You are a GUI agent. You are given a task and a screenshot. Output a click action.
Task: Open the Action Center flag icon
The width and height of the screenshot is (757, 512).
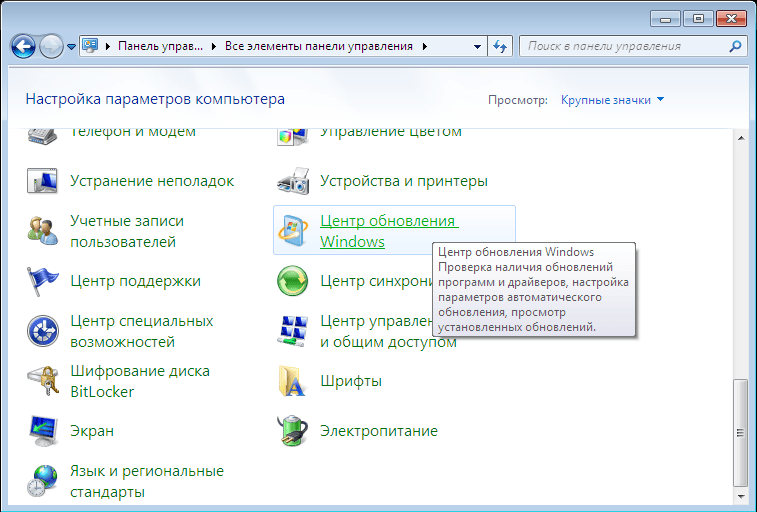[42, 281]
